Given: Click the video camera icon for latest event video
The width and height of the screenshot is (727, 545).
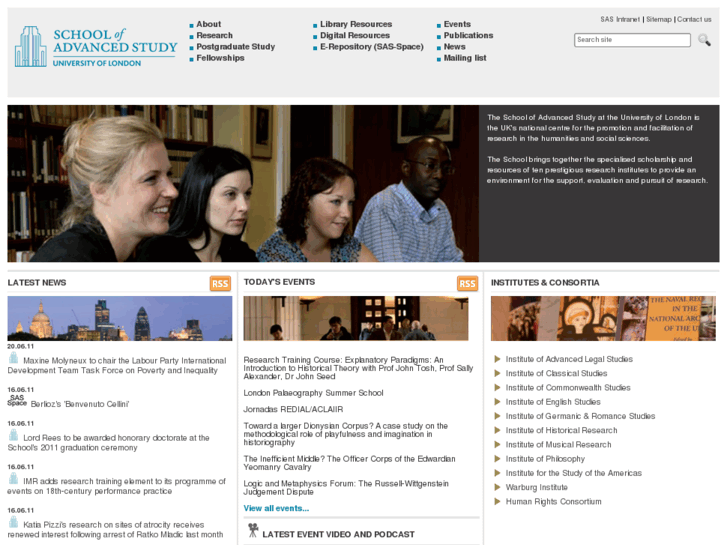Looking at the screenshot, I should [253, 530].
